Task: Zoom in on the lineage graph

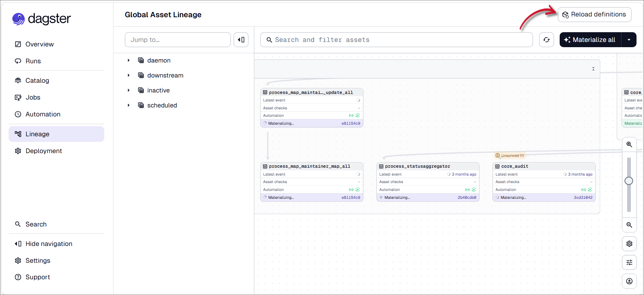Action: coord(629,145)
